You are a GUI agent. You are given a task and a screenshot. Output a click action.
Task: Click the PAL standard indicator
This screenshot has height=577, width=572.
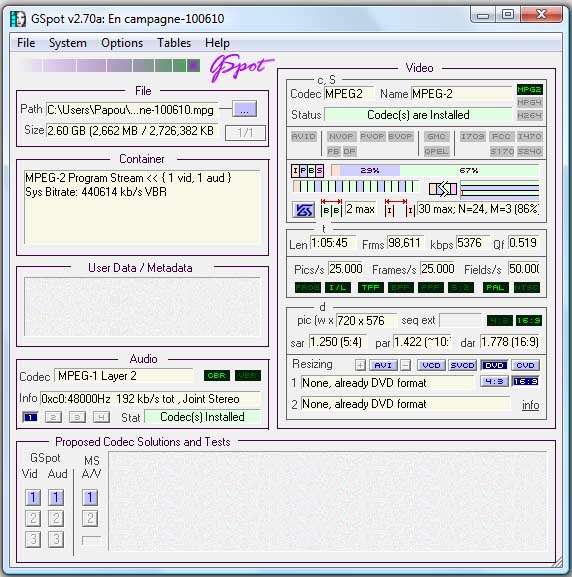pyautogui.click(x=495, y=287)
